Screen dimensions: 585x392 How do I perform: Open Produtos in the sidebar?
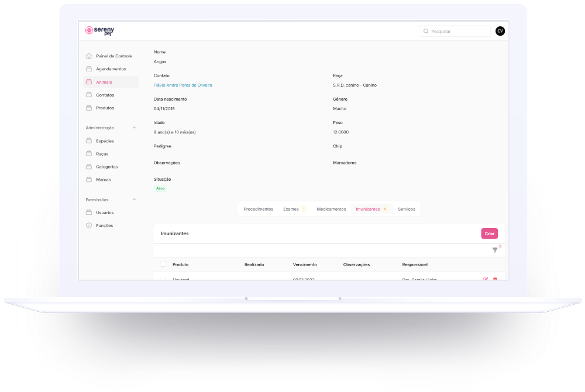pyautogui.click(x=105, y=108)
